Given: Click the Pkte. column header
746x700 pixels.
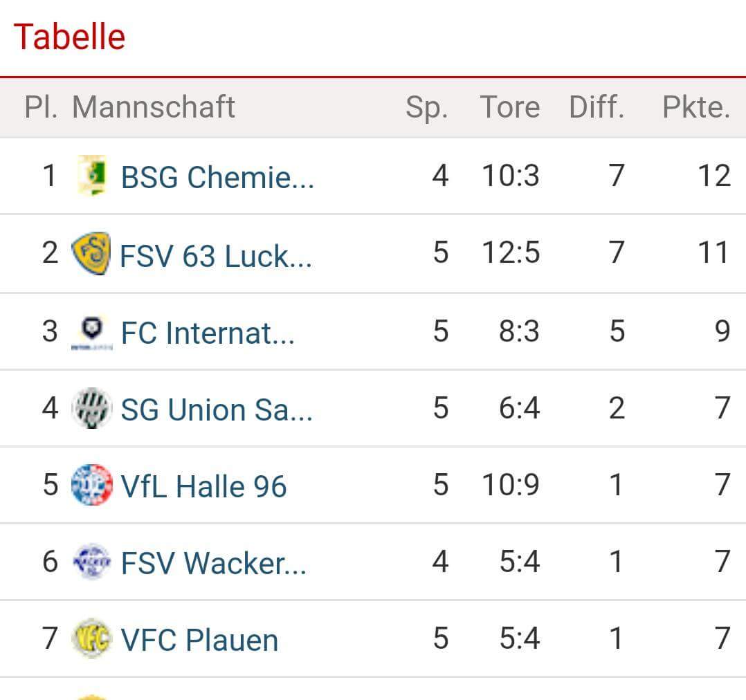Looking at the screenshot, I should pyautogui.click(x=695, y=107).
